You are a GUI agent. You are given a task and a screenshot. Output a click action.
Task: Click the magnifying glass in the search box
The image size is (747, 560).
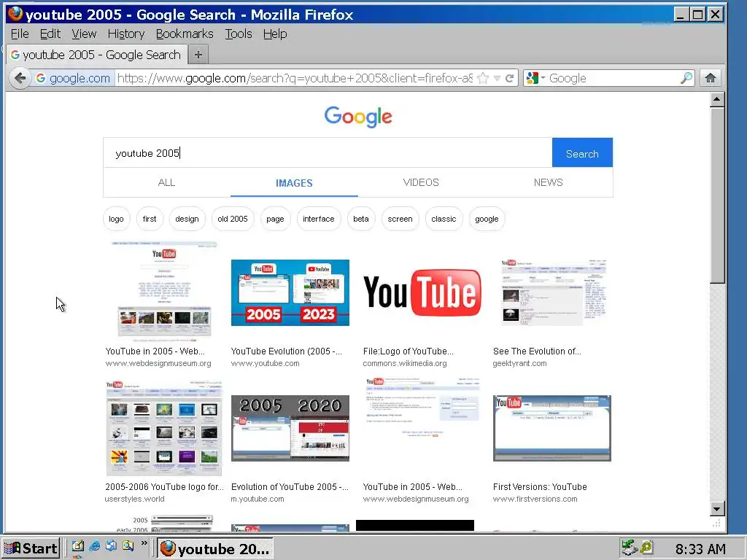pyautogui.click(x=686, y=78)
